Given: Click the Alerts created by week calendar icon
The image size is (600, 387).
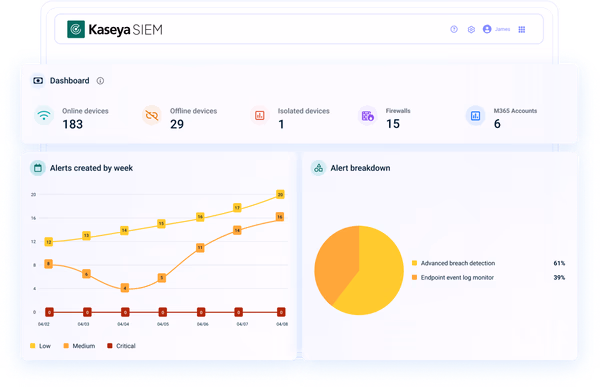Looking at the screenshot, I should tap(38, 168).
